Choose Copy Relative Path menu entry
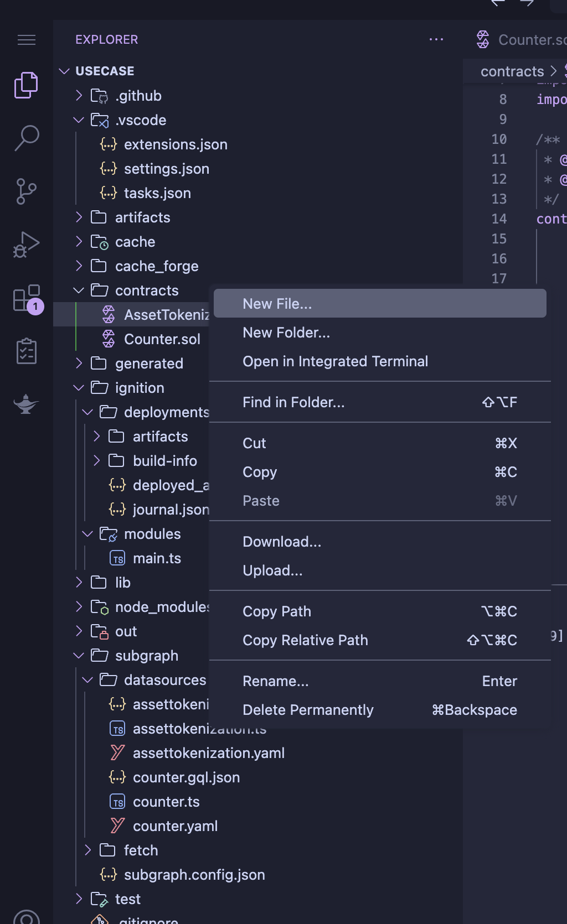This screenshot has height=924, width=567. coord(380,640)
